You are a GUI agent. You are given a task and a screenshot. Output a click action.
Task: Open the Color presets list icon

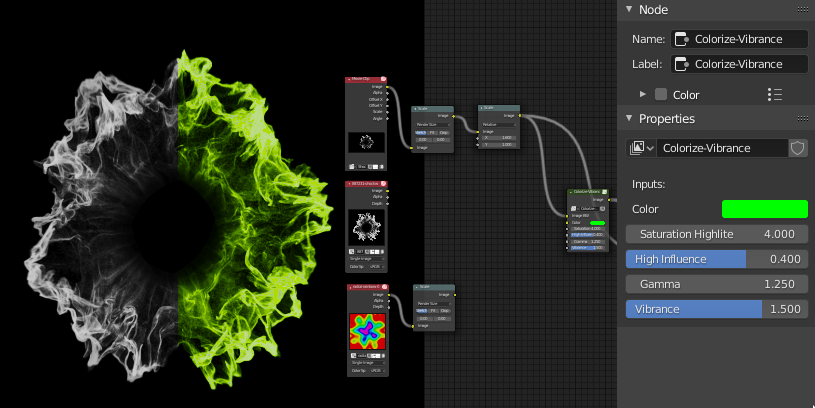point(774,94)
